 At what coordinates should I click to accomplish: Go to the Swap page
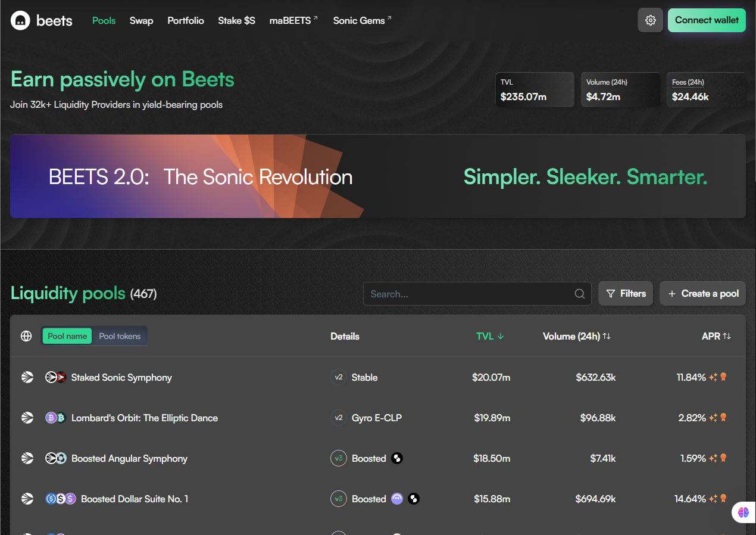coord(141,20)
